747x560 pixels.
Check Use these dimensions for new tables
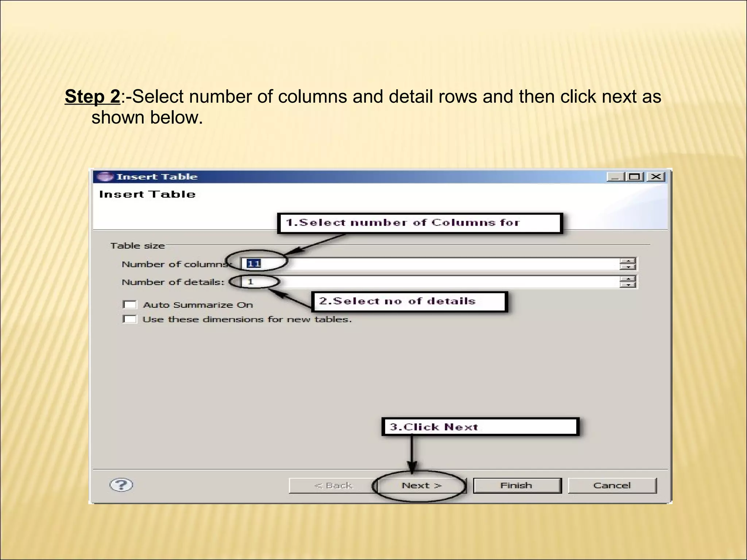pos(129,319)
